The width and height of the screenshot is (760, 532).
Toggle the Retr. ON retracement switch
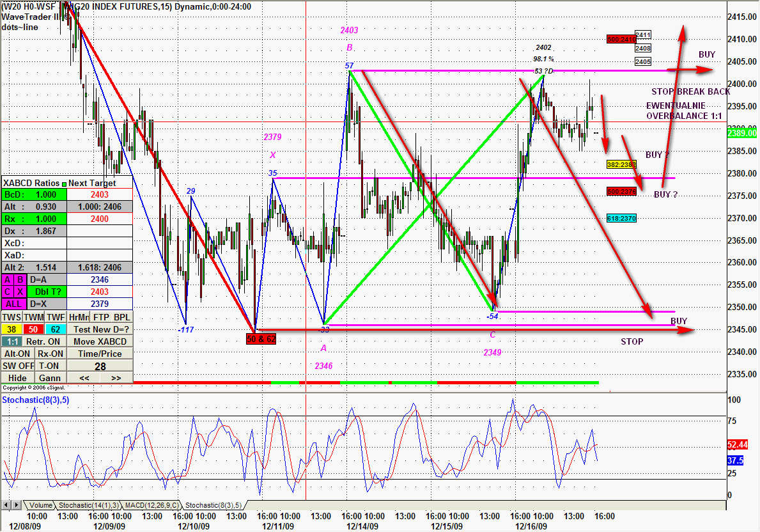42,341
